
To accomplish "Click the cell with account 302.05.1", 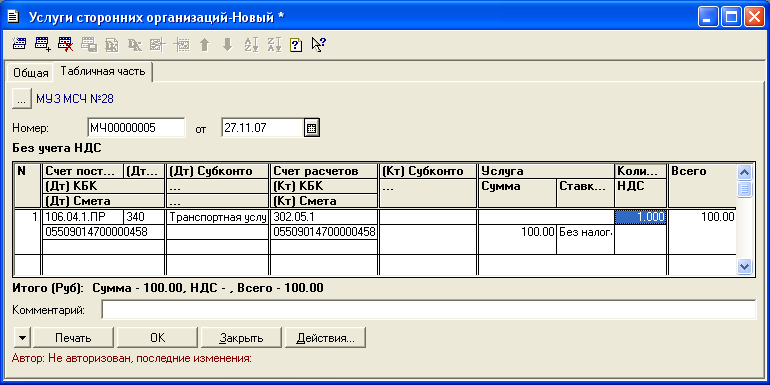I will pos(324,217).
